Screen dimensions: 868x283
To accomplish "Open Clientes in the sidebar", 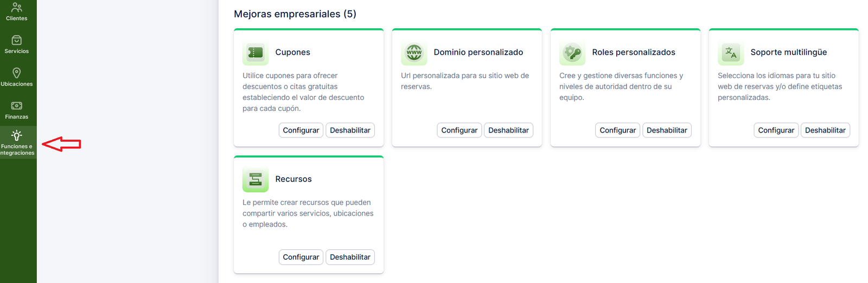I will pos(17,11).
